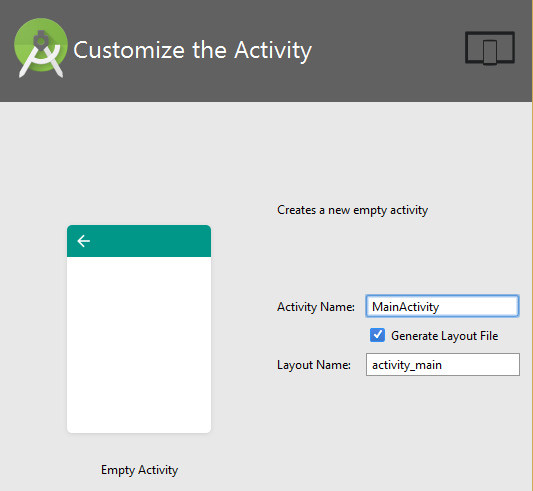Place cursor after activity_main text
The image size is (533, 491).
pyautogui.click(x=443, y=365)
